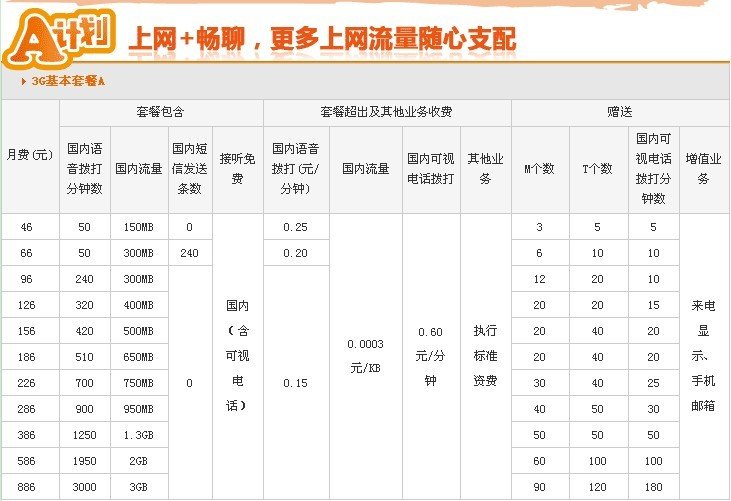Click the 月费(元) column header
The width and height of the screenshot is (731, 501).
tap(30, 155)
